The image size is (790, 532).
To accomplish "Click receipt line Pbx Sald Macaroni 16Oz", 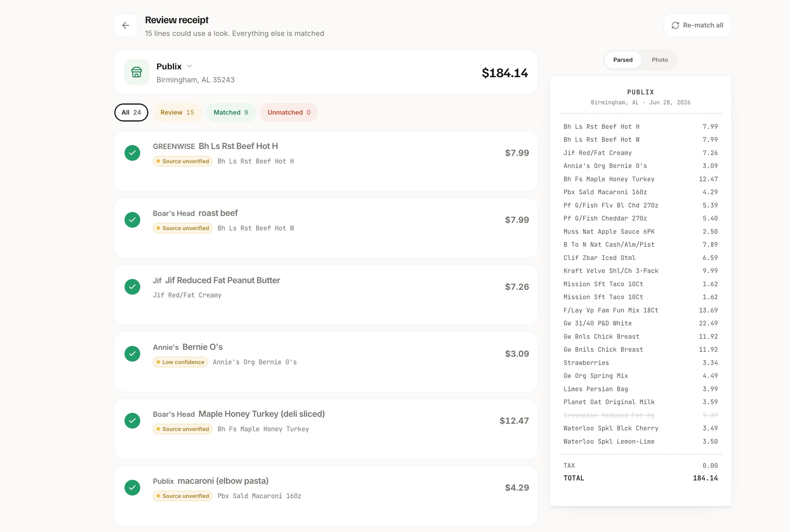I will (640, 192).
